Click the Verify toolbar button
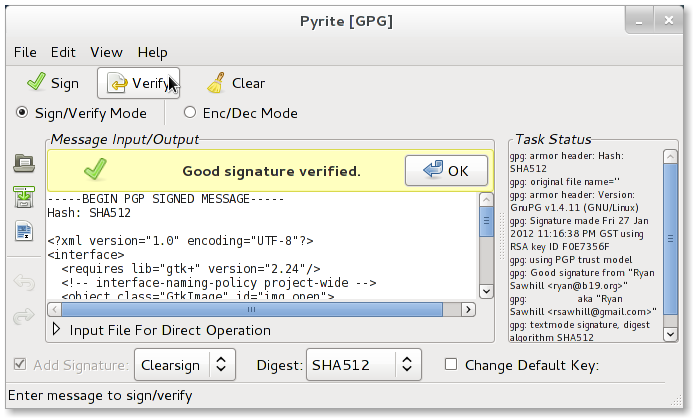 point(138,83)
